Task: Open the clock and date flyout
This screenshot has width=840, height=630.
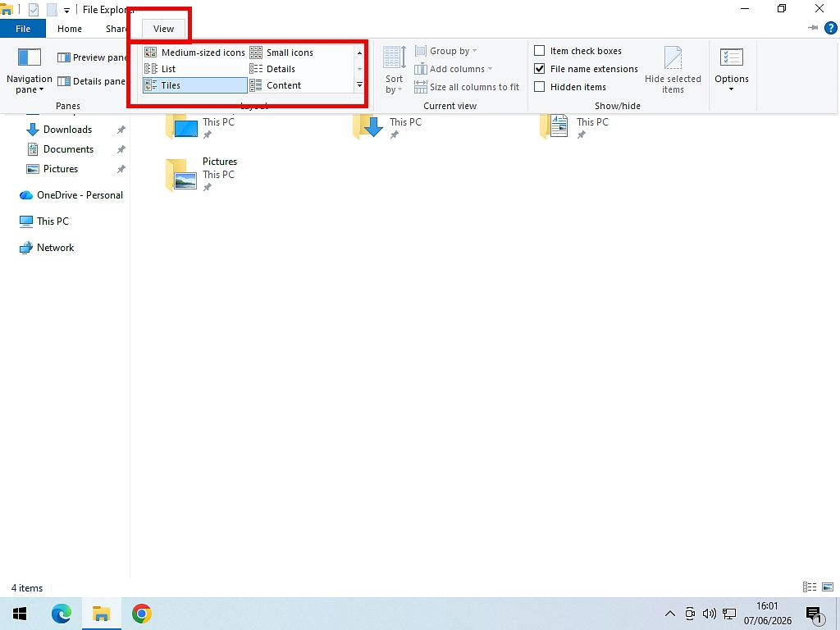Action: pos(767,614)
